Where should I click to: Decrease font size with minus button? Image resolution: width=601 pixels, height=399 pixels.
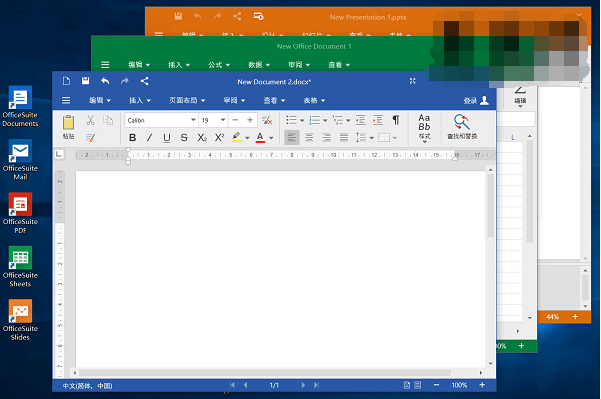(x=235, y=120)
